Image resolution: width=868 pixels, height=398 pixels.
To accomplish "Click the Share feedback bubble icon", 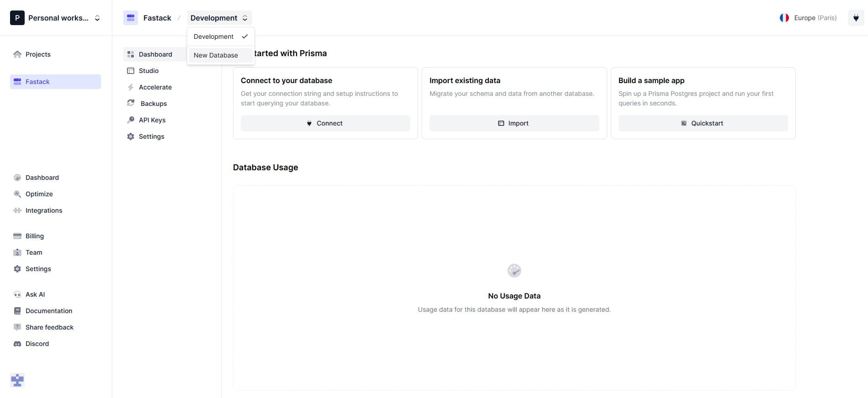I will pyautogui.click(x=17, y=327).
